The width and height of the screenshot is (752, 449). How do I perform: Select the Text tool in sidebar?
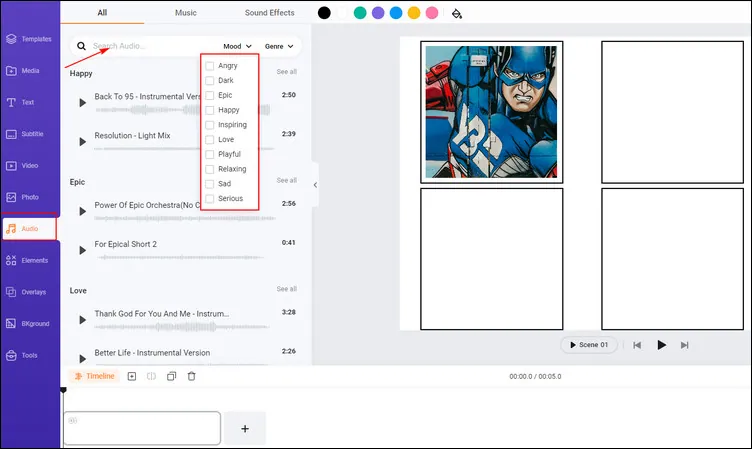20,102
